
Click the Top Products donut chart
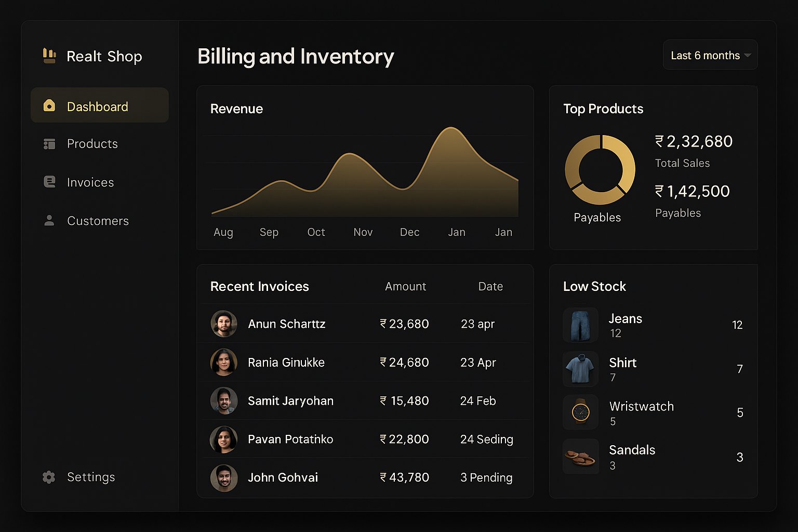600,170
